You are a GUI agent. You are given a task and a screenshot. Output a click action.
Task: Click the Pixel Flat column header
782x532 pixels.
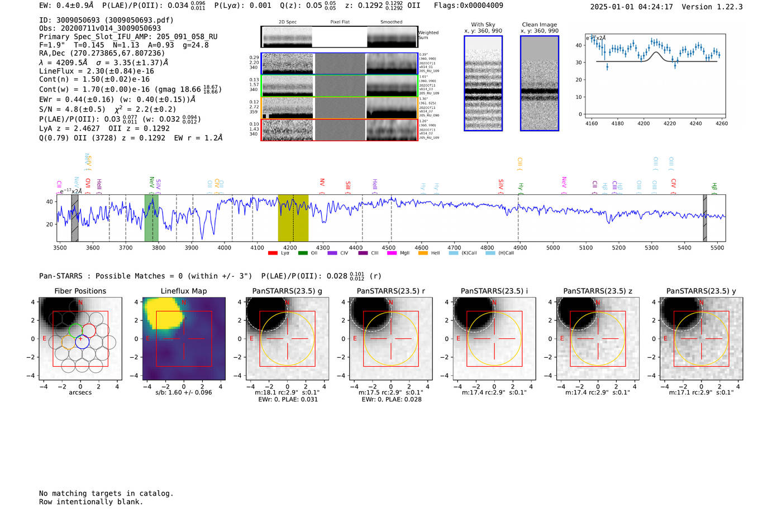click(x=340, y=22)
